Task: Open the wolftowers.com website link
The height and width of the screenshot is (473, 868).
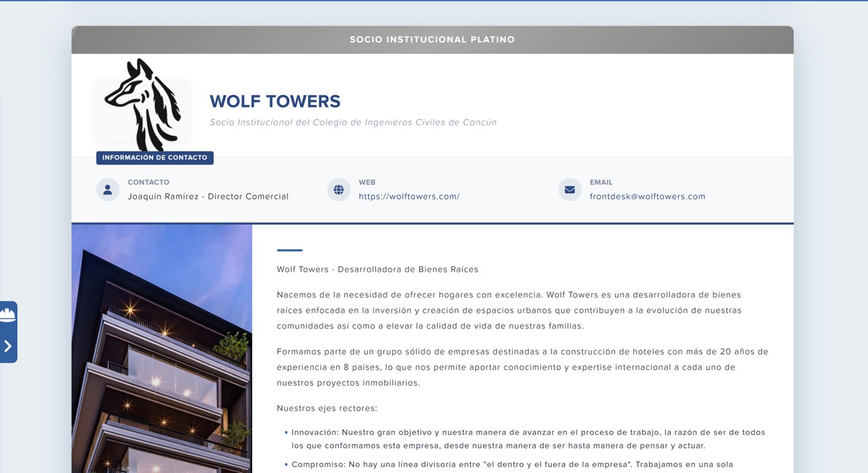Action: (409, 196)
